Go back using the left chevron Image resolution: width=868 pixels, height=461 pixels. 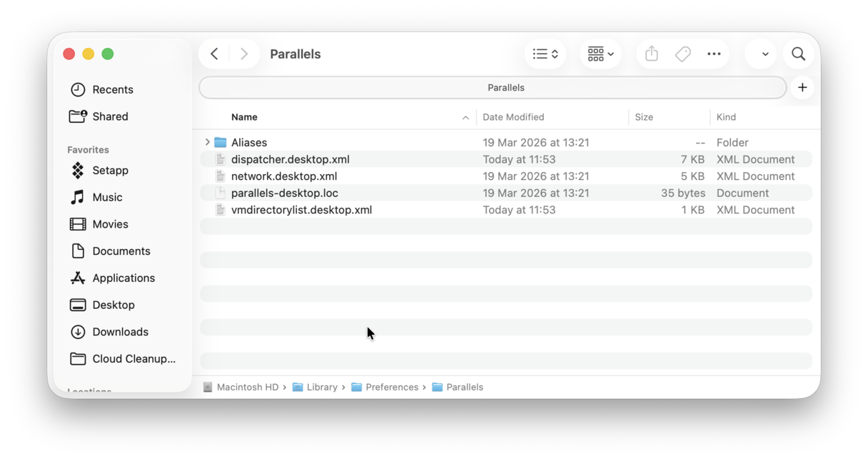point(214,54)
